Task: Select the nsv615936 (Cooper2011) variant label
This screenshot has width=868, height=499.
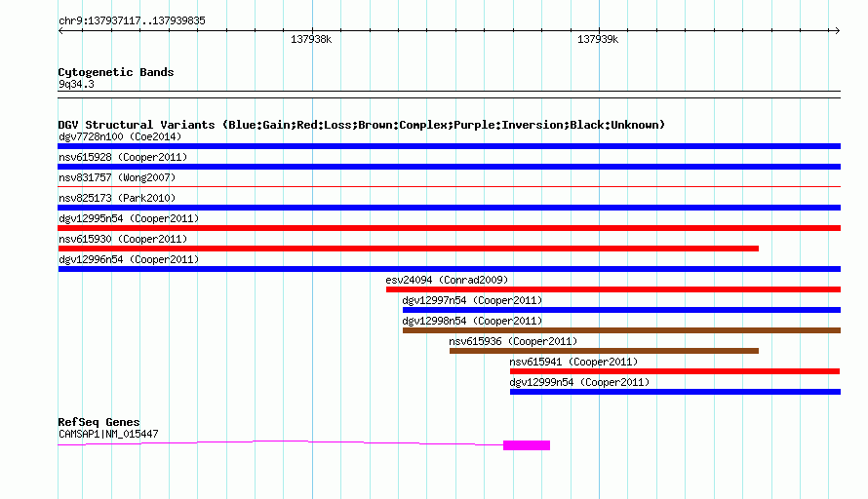Action: pyautogui.click(x=513, y=341)
